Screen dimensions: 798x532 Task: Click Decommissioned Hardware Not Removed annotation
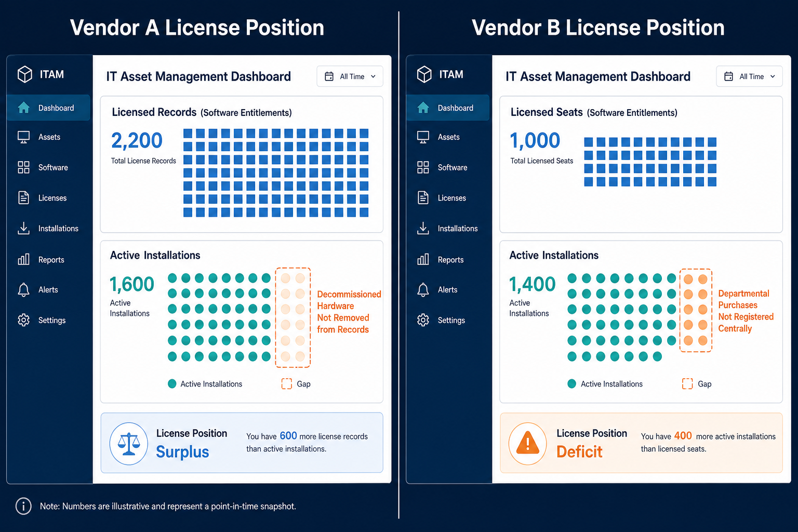349,312
